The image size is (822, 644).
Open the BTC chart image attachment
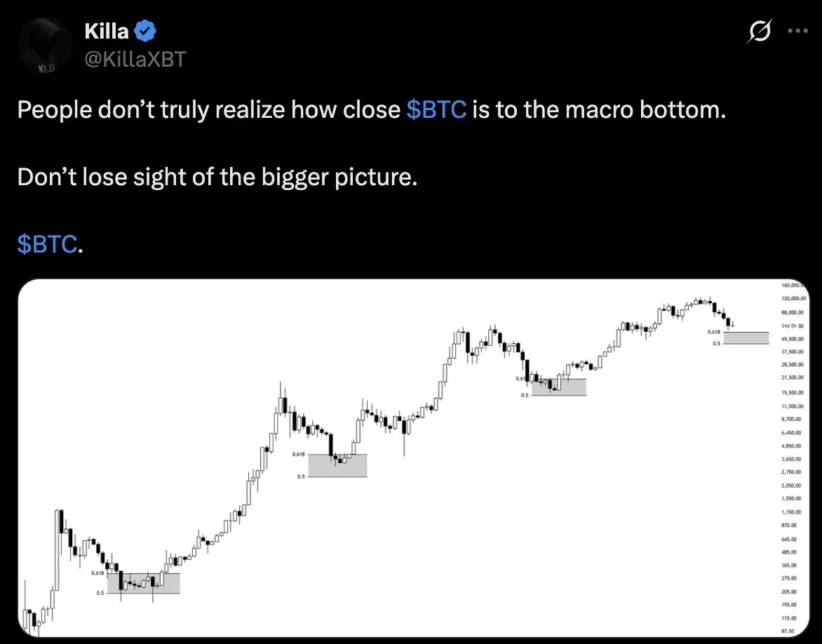[x=414, y=458]
